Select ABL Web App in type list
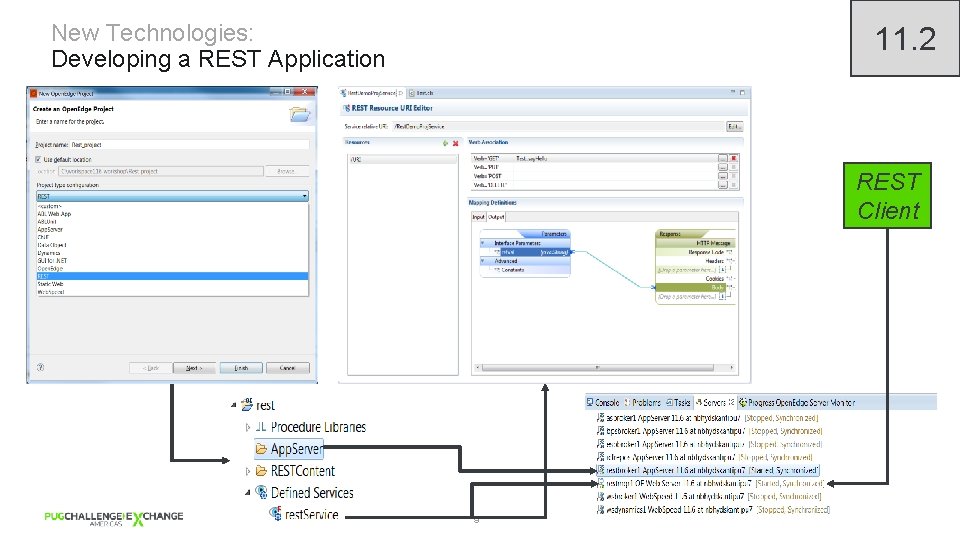 [x=172, y=214]
